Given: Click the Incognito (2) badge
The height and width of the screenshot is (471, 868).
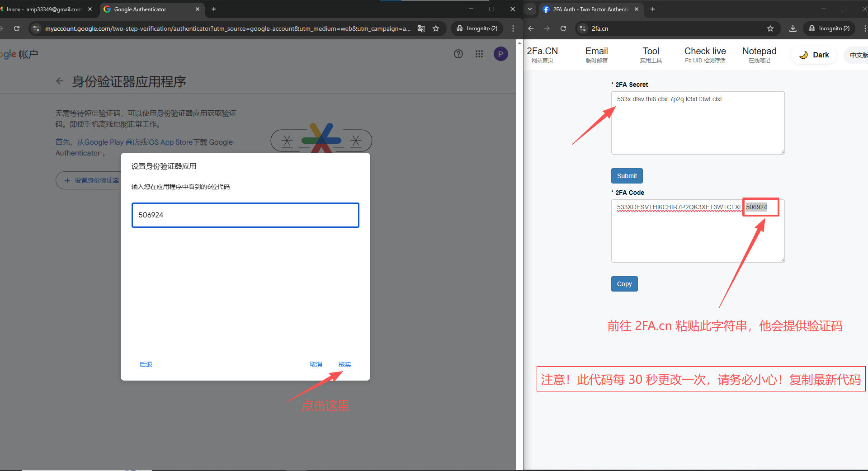Looking at the screenshot, I should click(477, 28).
